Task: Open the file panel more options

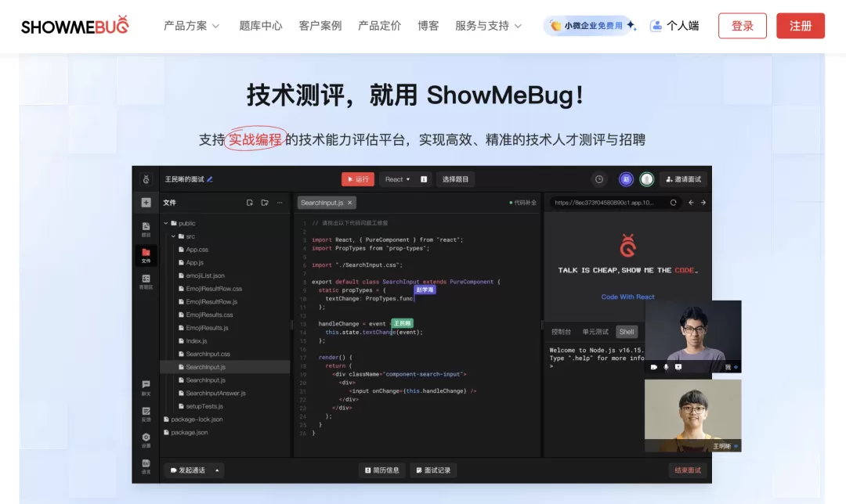Action: pyautogui.click(x=280, y=203)
